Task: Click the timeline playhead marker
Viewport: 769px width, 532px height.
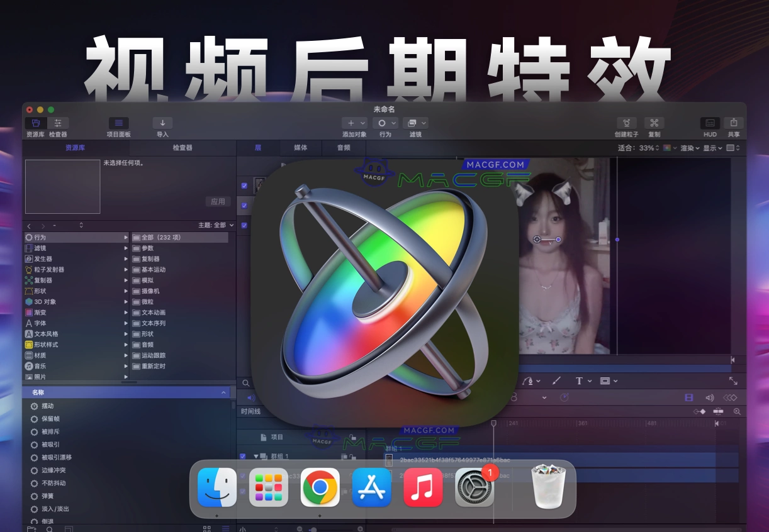Action: click(493, 424)
